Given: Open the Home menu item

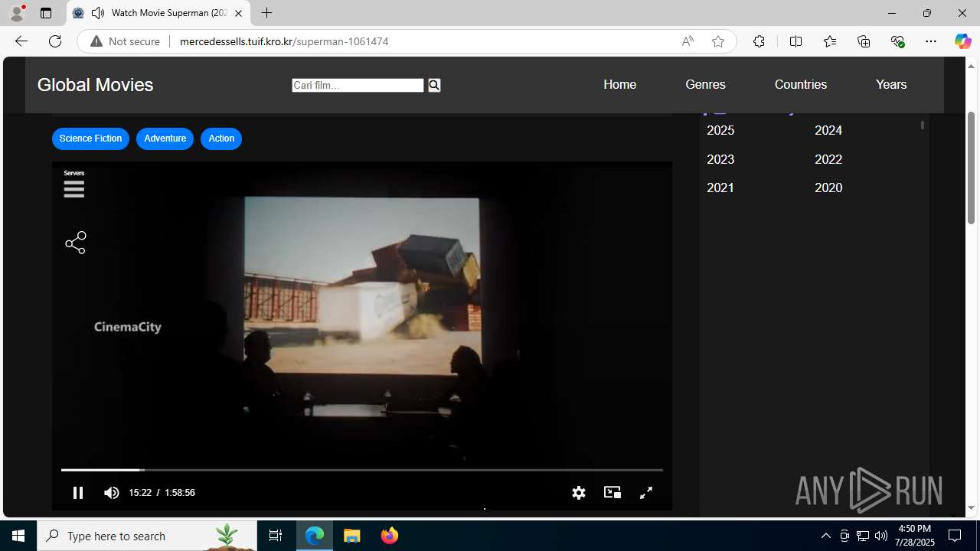Looking at the screenshot, I should click(619, 85).
